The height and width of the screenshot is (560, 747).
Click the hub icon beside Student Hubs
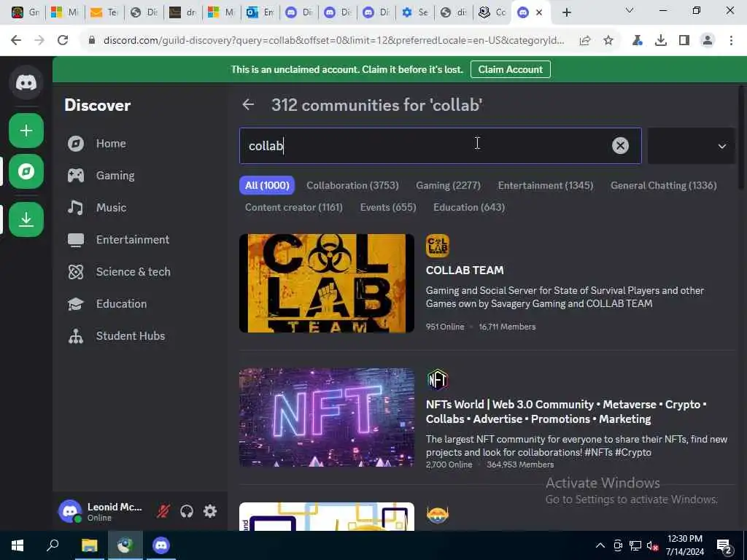[76, 336]
